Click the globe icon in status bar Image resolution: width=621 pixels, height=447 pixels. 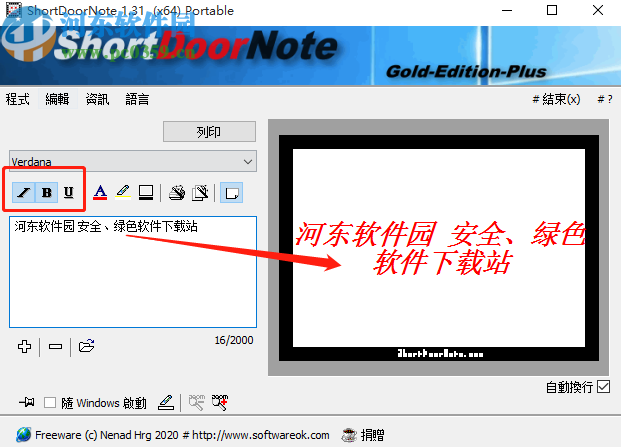point(24,435)
